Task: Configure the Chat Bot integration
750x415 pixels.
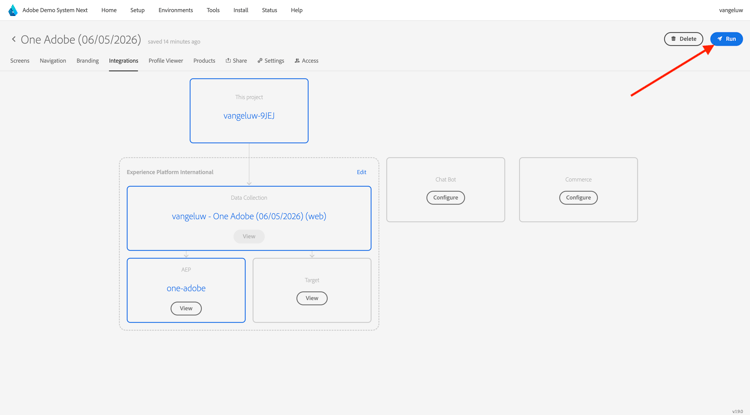Action: 445,197
